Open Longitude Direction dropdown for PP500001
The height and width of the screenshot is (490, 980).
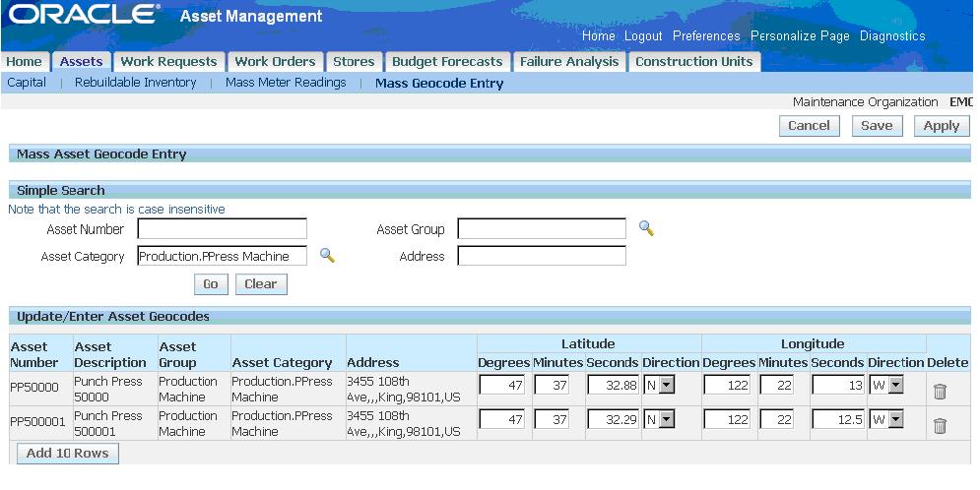(886, 419)
